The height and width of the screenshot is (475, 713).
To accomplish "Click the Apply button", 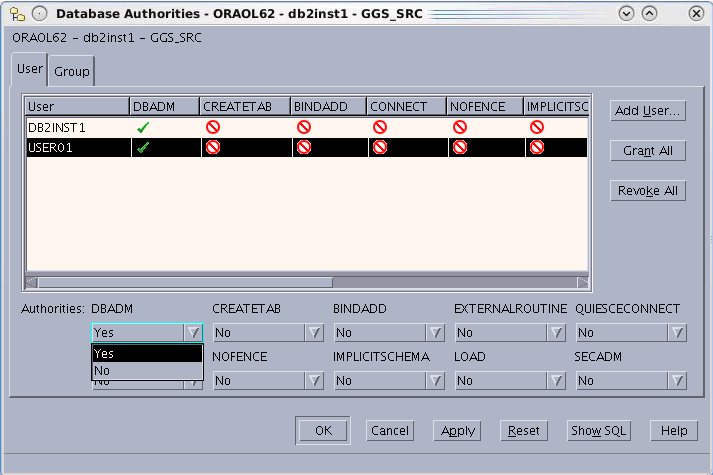I will coord(457,430).
